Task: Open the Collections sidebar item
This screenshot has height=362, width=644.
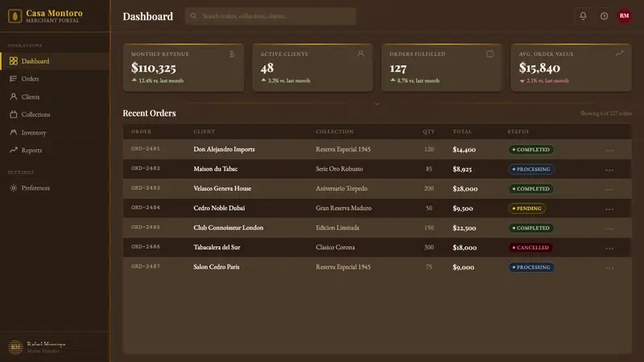Action: [x=55, y=114]
